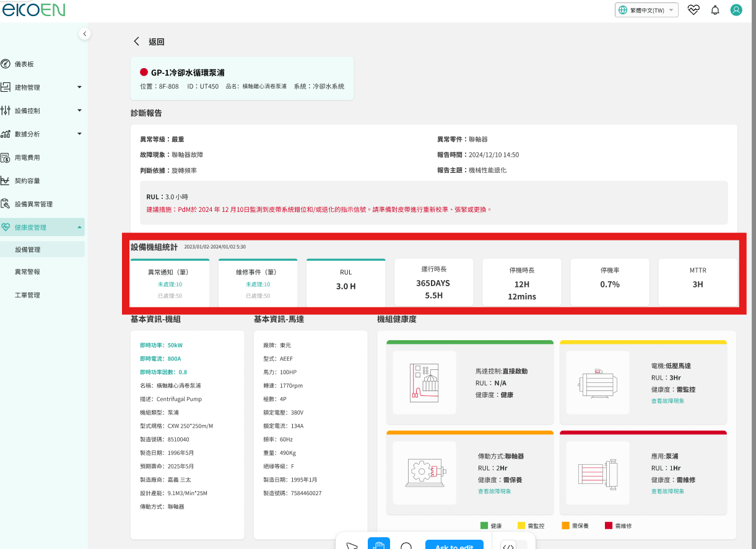Open the 繁體中文(TW) language dropdown
The height and width of the screenshot is (549, 756).
pyautogui.click(x=646, y=11)
